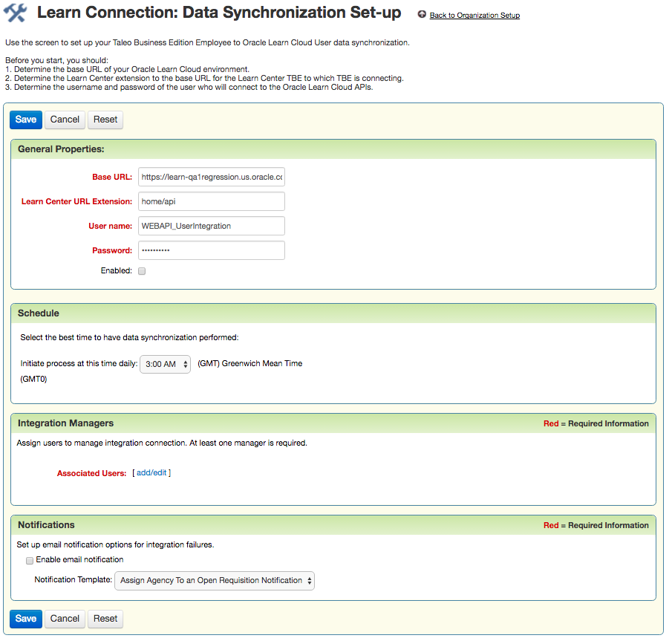Click into the Password field
Screen dimensions: 672x641
[x=212, y=250]
